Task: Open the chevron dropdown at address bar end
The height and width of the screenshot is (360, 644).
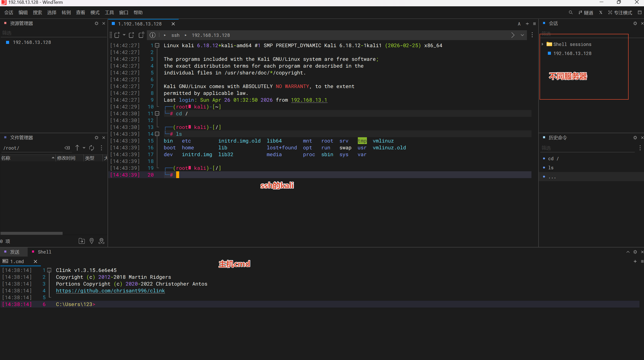Action: (x=522, y=35)
